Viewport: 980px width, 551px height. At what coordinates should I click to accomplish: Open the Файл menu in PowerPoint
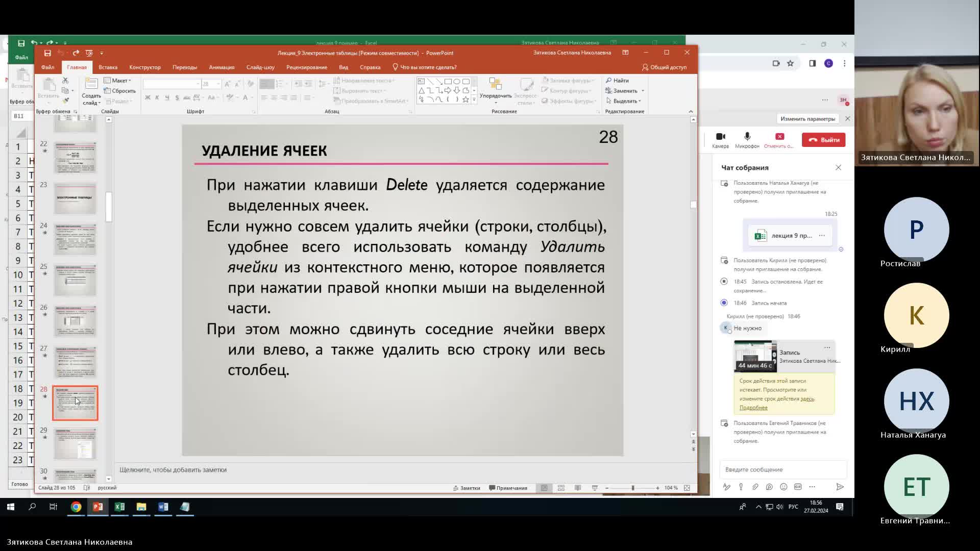point(48,67)
